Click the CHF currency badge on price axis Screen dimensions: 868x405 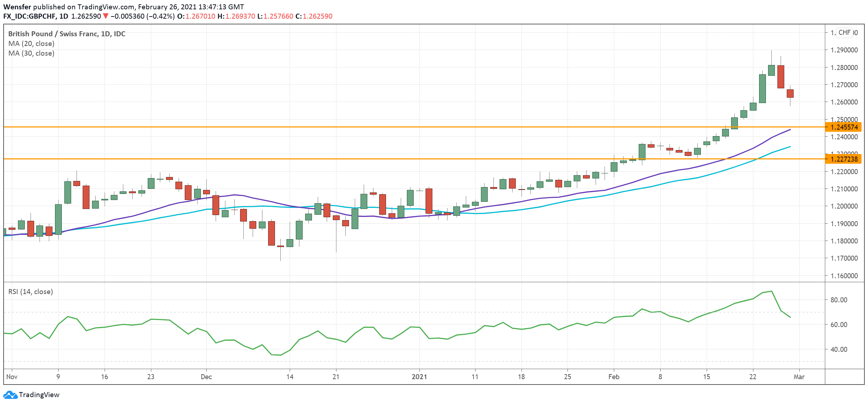(x=844, y=33)
